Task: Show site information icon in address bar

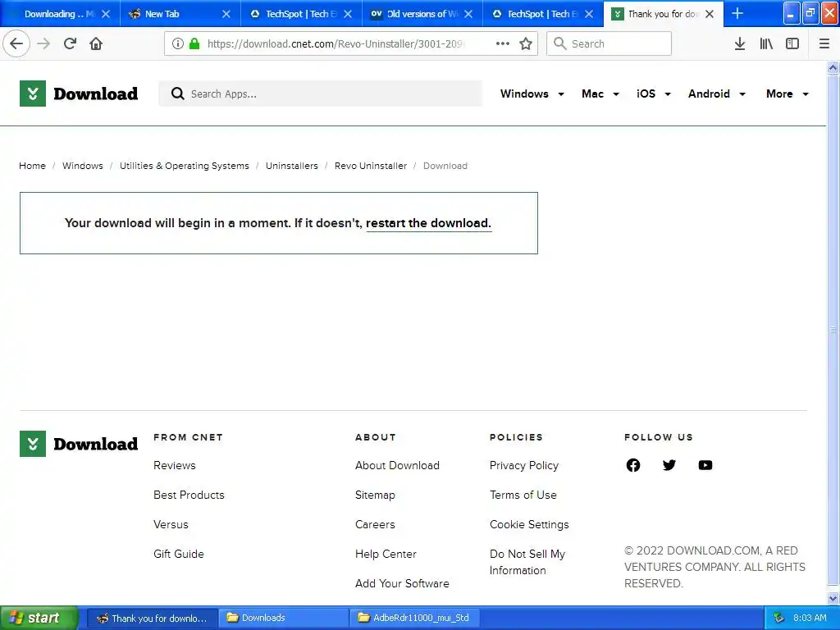Action: 178,43
